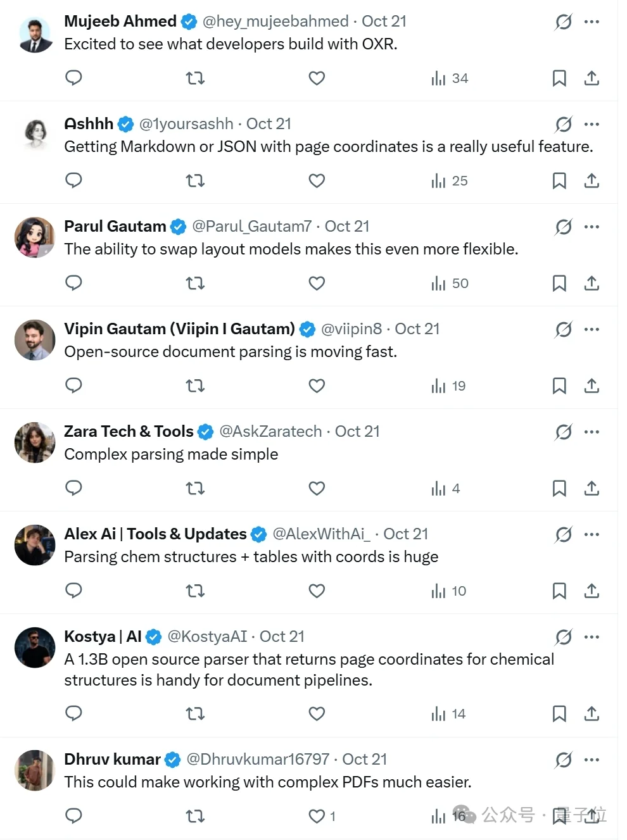This screenshot has height=840, width=627.
Task: Open Alex Ai | Tools & Updates profile name
Action: click(155, 534)
